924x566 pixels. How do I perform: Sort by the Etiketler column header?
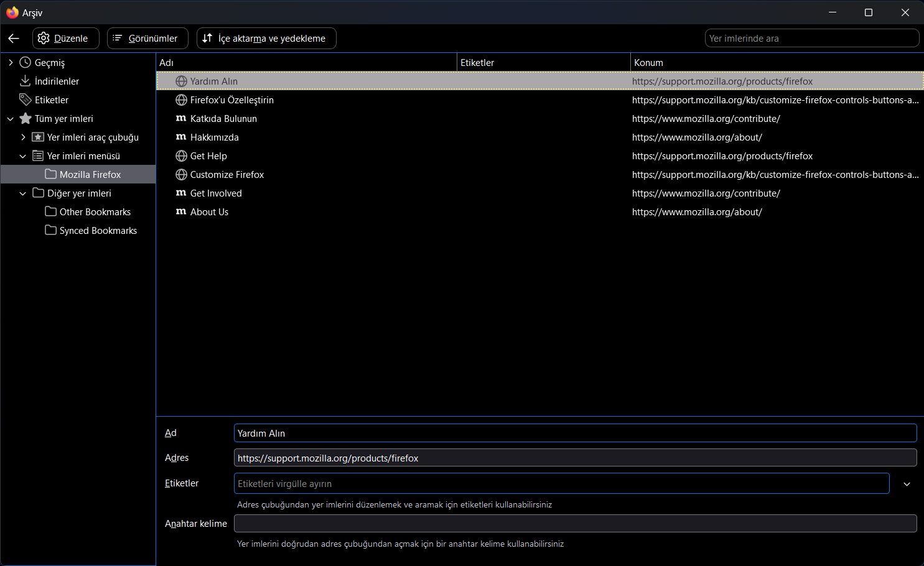[544, 63]
